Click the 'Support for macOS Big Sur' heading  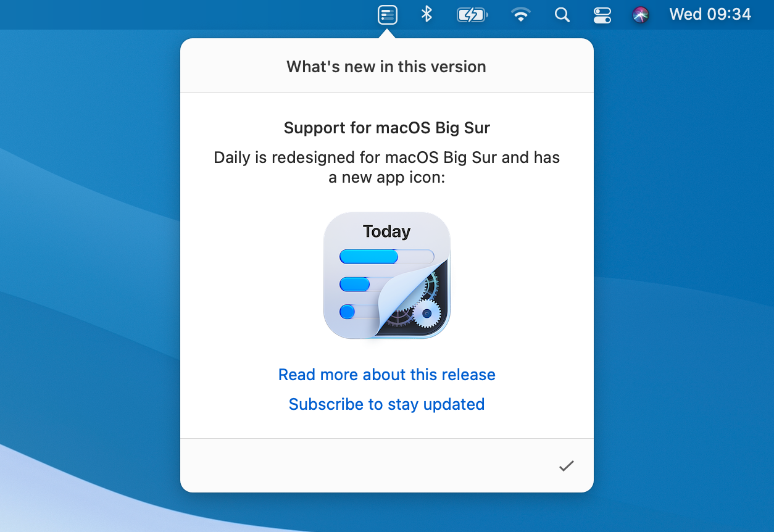[387, 128]
